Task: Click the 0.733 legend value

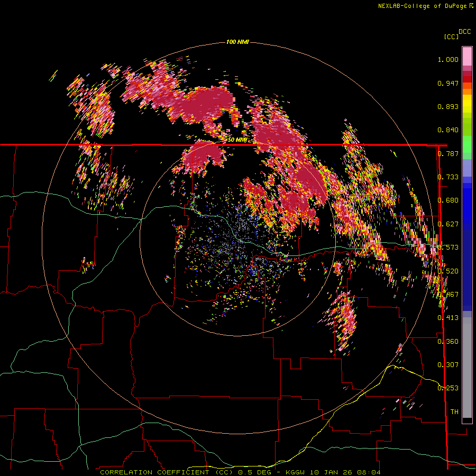Action: pyautogui.click(x=448, y=177)
